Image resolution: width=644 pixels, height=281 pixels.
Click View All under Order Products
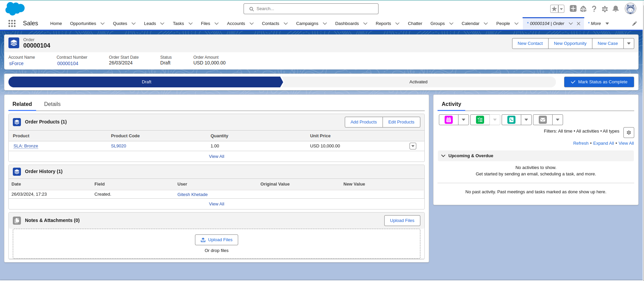click(217, 157)
